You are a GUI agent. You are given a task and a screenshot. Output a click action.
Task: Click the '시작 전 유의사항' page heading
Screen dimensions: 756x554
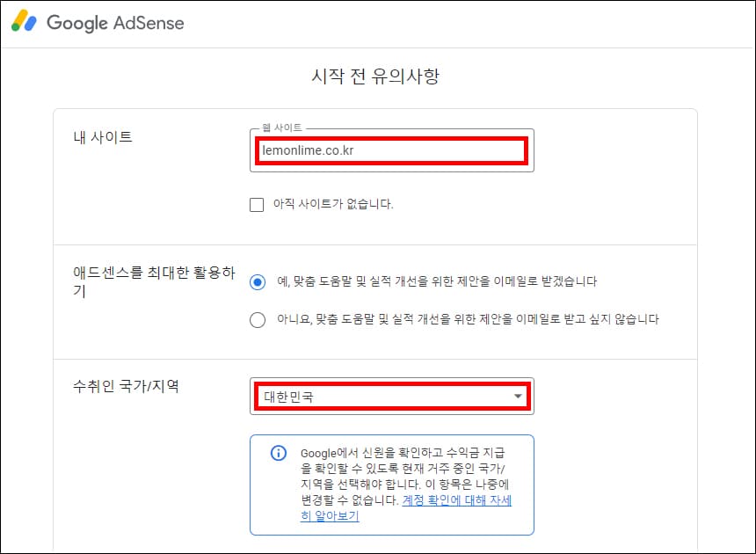pos(377,77)
